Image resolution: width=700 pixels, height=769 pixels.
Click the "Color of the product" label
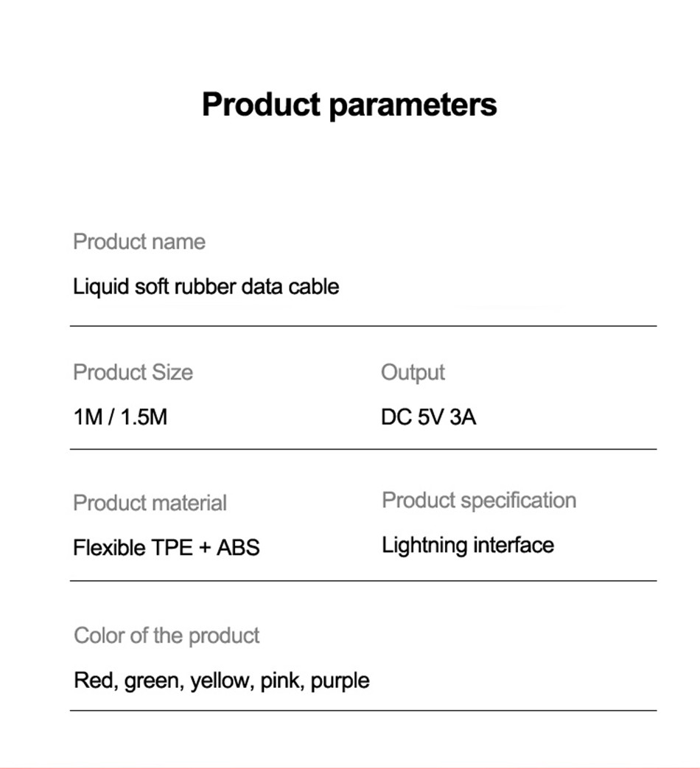167,636
